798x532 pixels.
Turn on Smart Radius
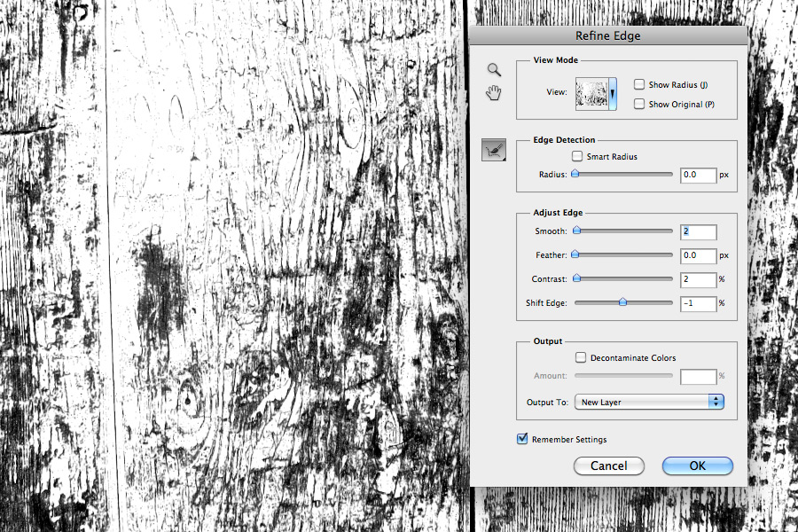click(577, 156)
